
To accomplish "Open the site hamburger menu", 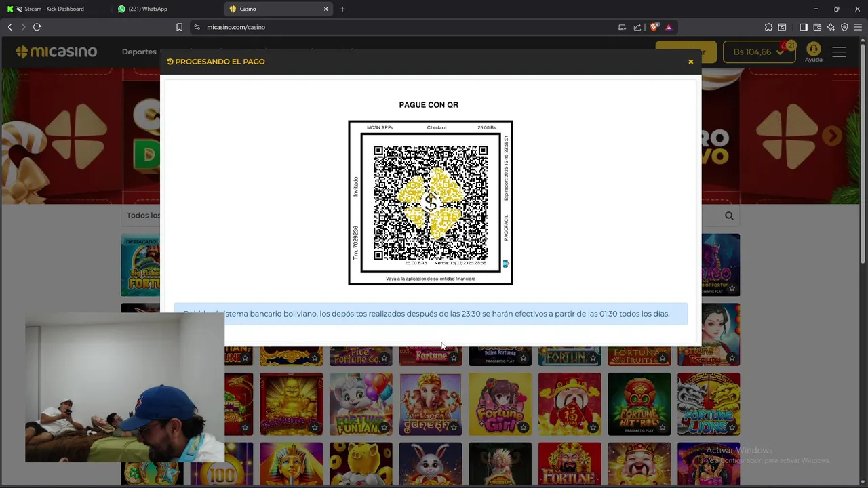I will pos(839,52).
